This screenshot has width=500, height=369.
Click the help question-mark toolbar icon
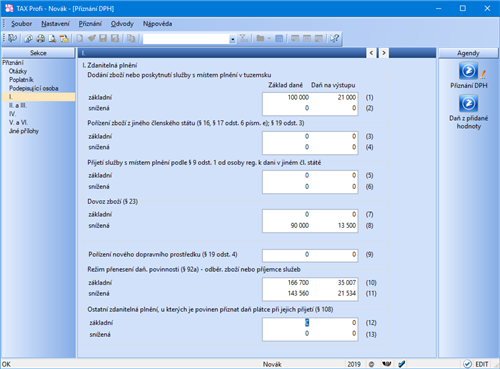(334, 39)
